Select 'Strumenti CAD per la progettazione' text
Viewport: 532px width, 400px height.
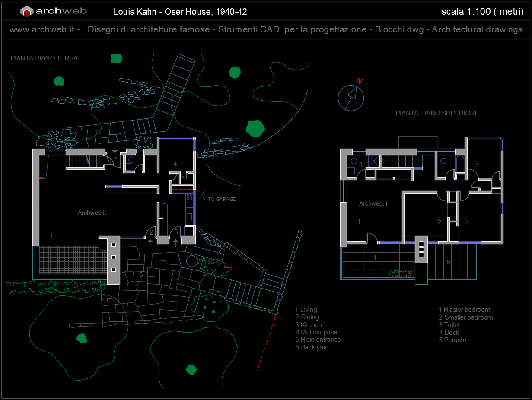pyautogui.click(x=293, y=30)
